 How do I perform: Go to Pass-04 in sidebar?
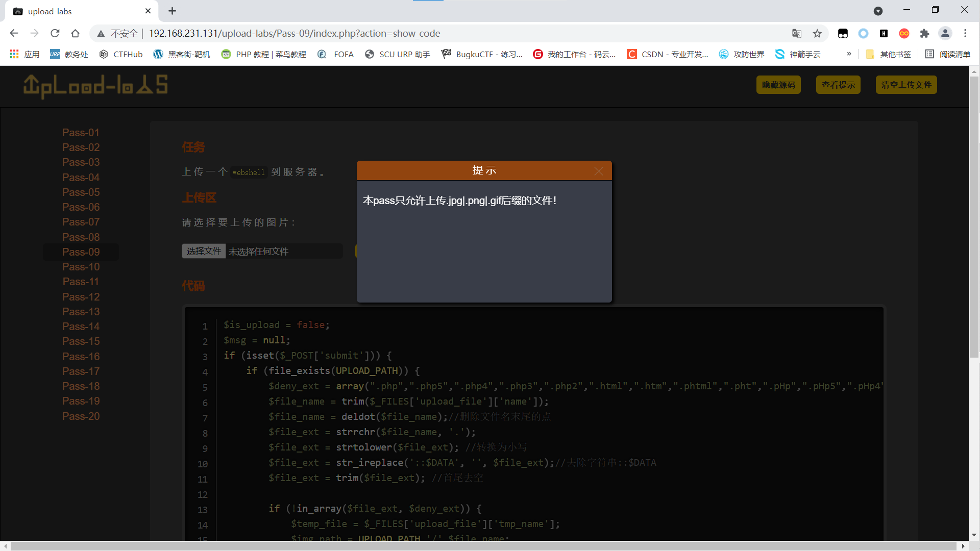pos(81,178)
